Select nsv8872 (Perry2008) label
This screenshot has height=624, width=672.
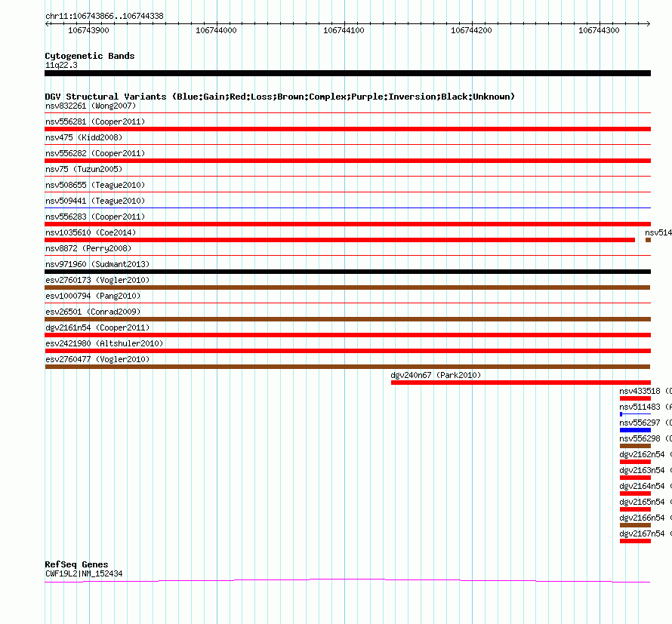click(x=88, y=248)
